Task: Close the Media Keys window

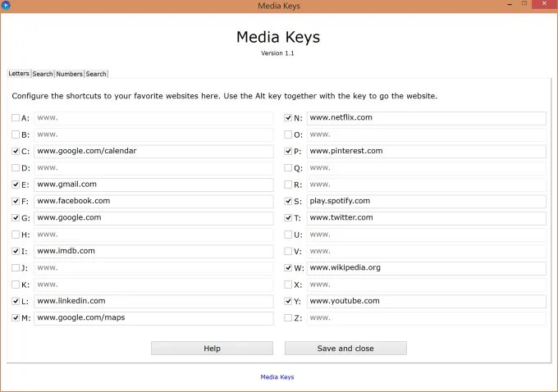Action: pos(544,3)
